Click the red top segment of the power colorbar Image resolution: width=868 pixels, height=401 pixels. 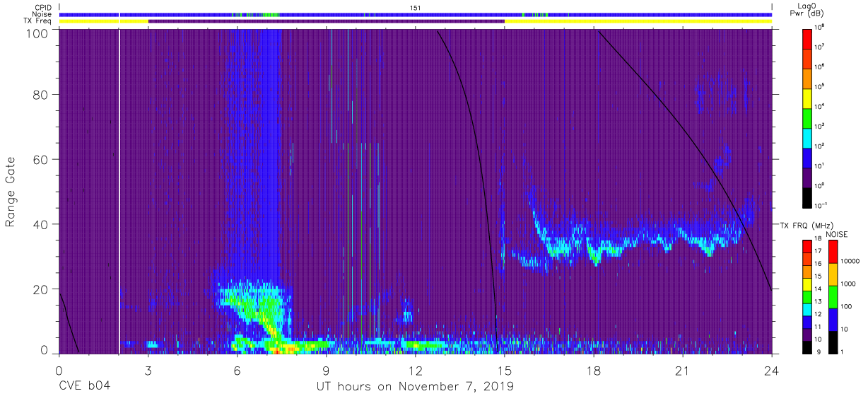click(807, 37)
